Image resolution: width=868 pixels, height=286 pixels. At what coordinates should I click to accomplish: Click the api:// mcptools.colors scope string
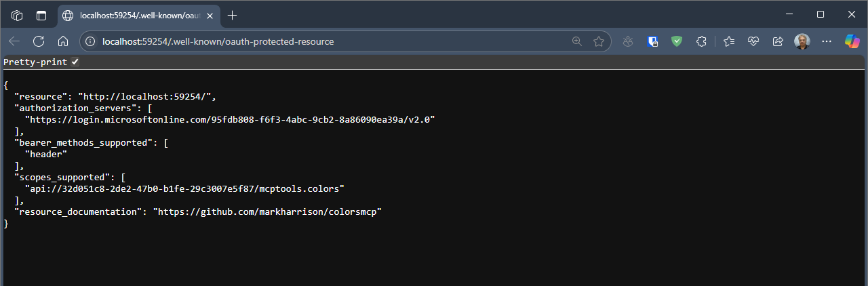pos(185,188)
